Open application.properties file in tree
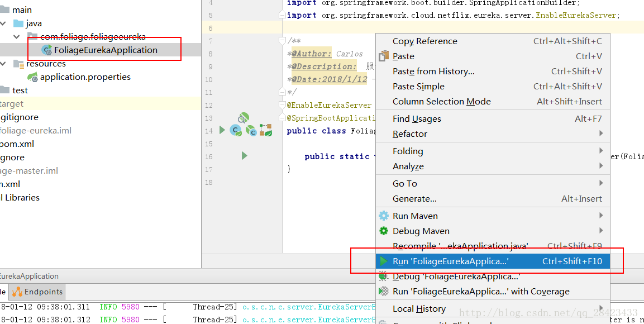Image resolution: width=644 pixels, height=324 pixels. [85, 77]
